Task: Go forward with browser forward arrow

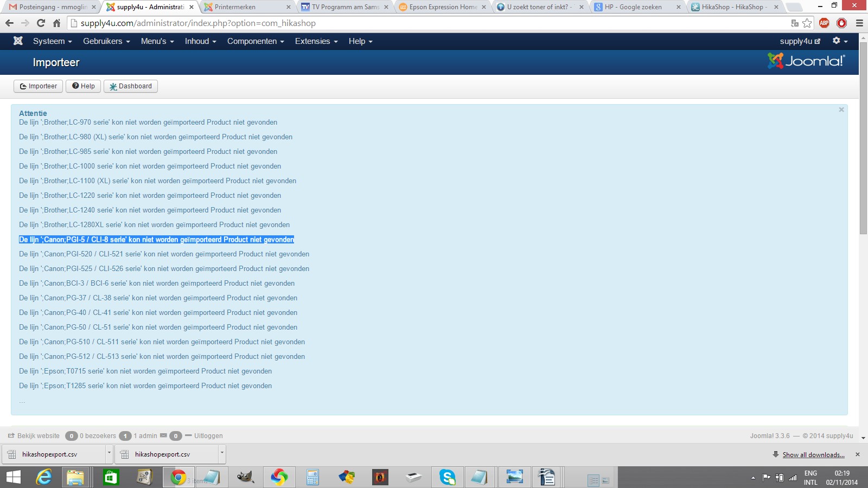Action: (x=25, y=23)
